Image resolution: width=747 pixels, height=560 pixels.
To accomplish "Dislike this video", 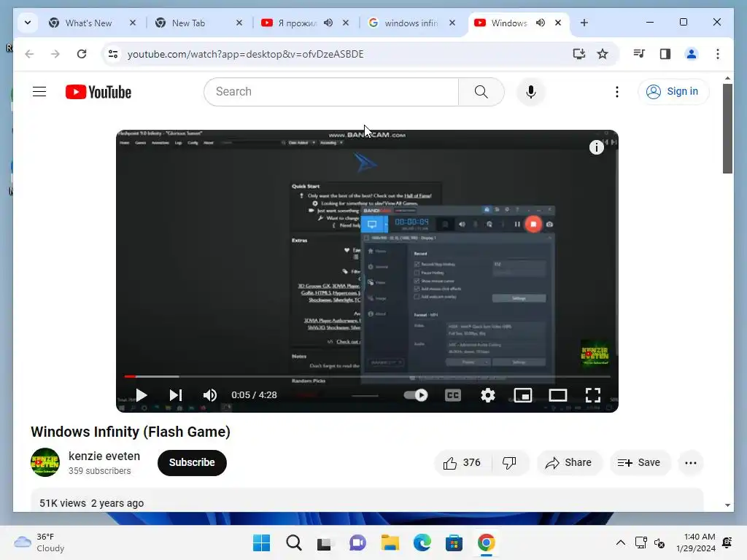I will [509, 462].
